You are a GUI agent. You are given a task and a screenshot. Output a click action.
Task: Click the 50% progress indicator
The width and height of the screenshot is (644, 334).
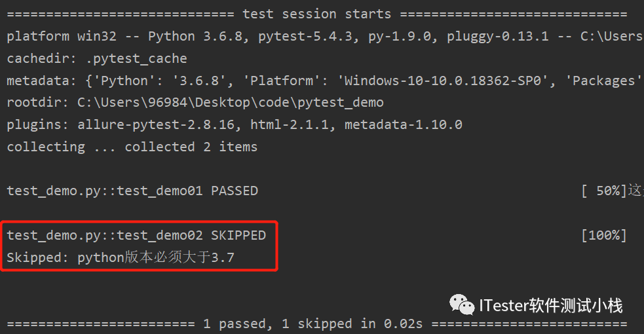point(603,191)
